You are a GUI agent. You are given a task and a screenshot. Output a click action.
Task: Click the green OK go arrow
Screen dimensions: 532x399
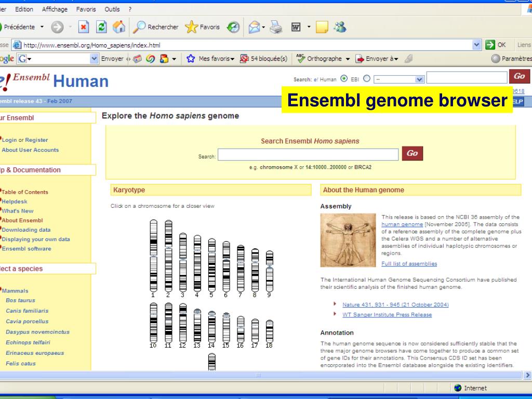click(x=490, y=45)
